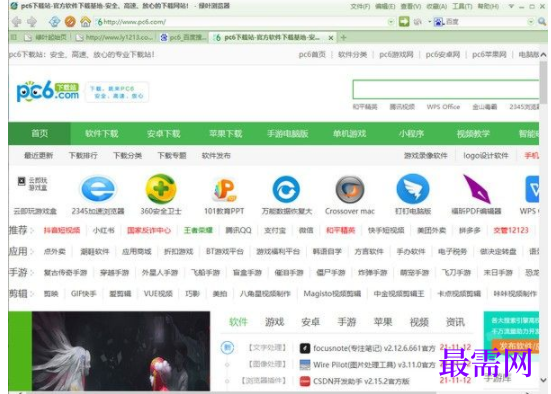
Task: Open a new tab with the plus icon
Action: pyautogui.click(x=344, y=37)
